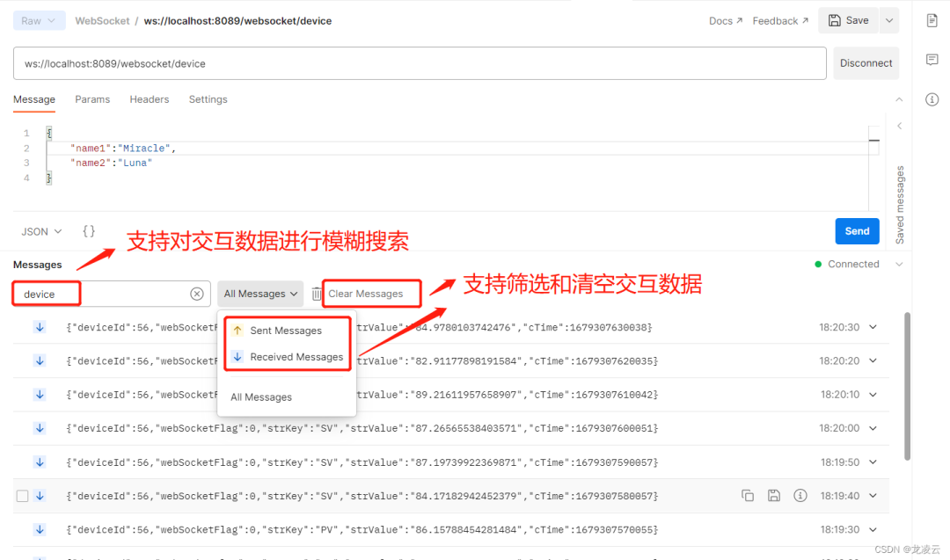Click the received arrow icon of 18:19:50 message
Screen dimensions: 950x560
tap(40, 462)
